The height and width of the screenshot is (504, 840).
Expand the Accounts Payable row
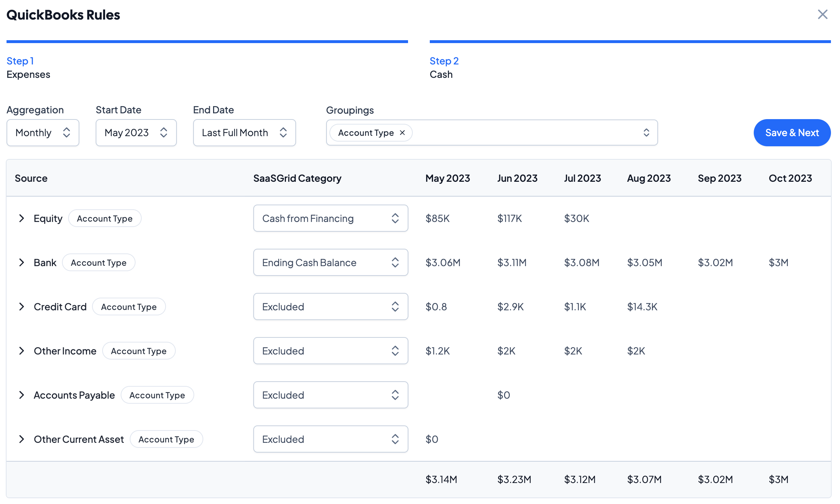[22, 395]
